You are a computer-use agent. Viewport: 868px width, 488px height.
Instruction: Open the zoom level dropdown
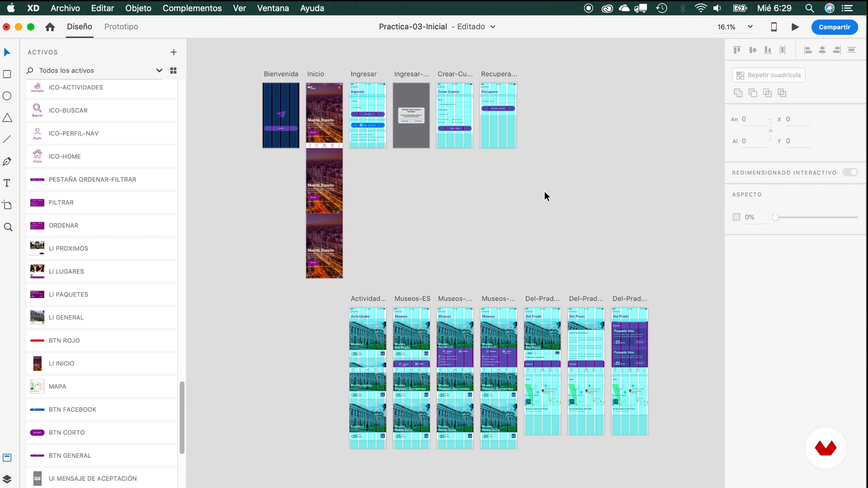pos(750,27)
